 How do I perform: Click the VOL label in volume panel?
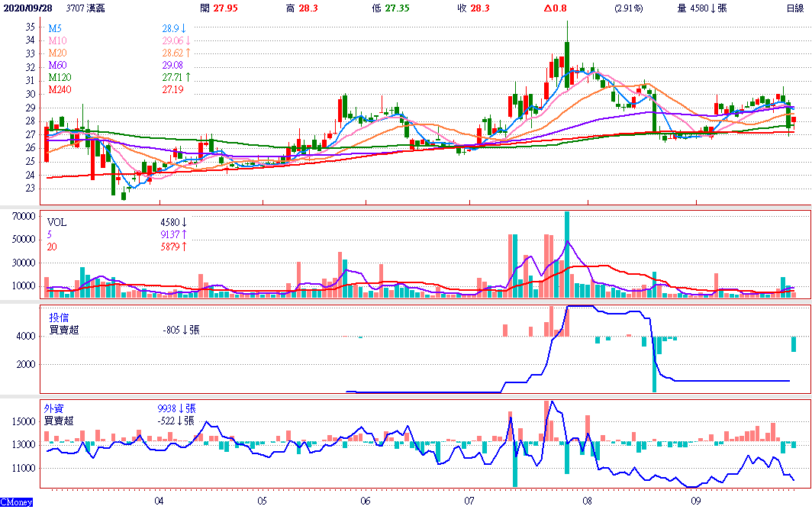[x=56, y=223]
